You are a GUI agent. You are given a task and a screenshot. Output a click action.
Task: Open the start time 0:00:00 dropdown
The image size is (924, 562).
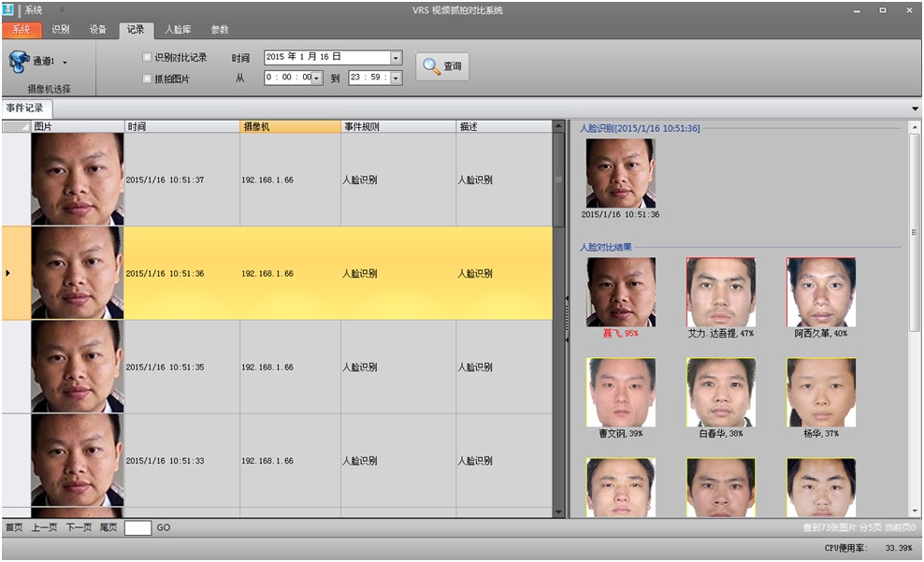317,78
